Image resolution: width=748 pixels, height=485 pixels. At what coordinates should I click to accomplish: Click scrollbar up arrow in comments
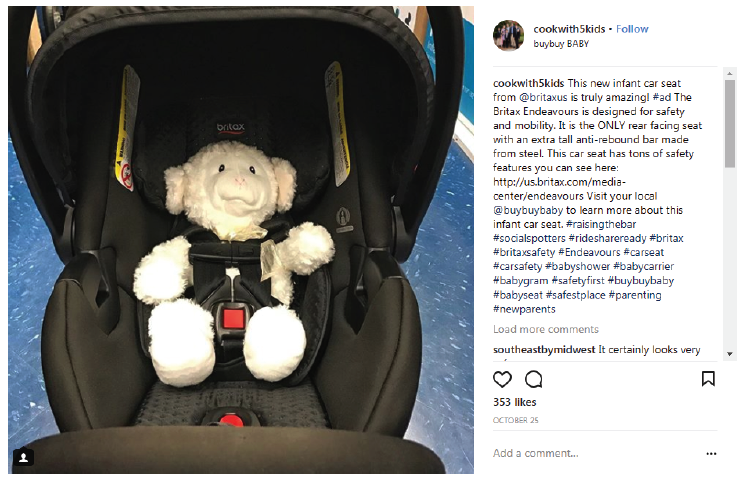[x=729, y=73]
